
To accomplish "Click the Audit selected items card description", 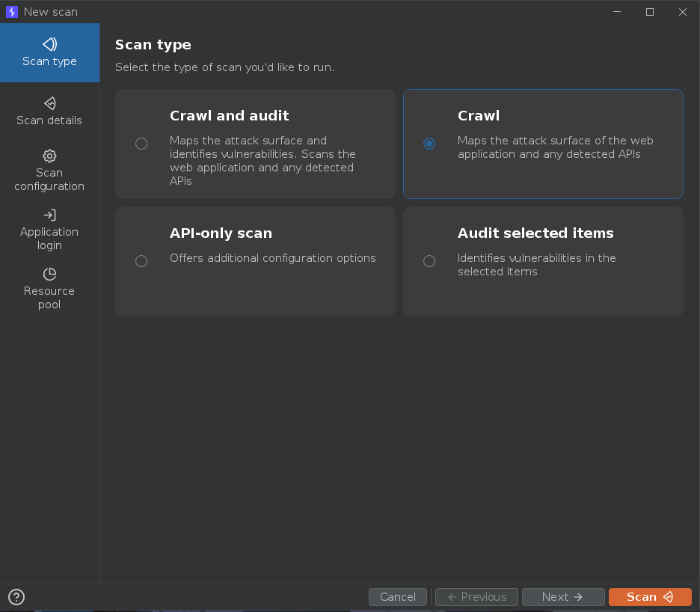I will click(536, 265).
